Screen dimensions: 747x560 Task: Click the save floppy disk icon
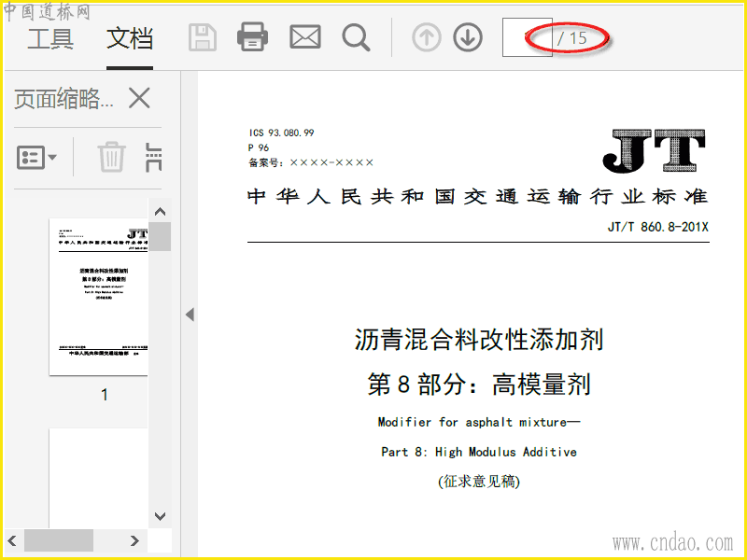(203, 37)
